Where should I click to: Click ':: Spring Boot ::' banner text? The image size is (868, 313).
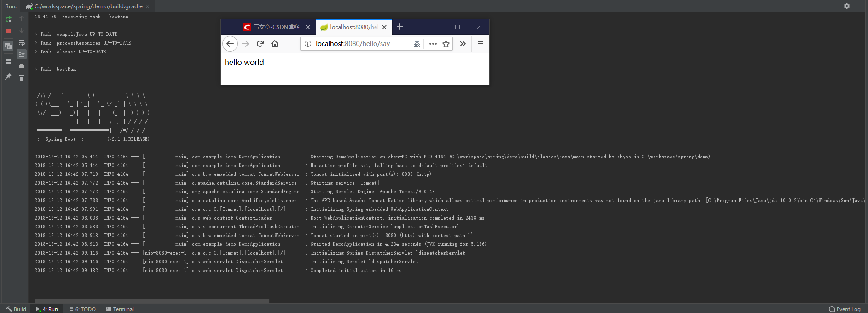[60, 139]
